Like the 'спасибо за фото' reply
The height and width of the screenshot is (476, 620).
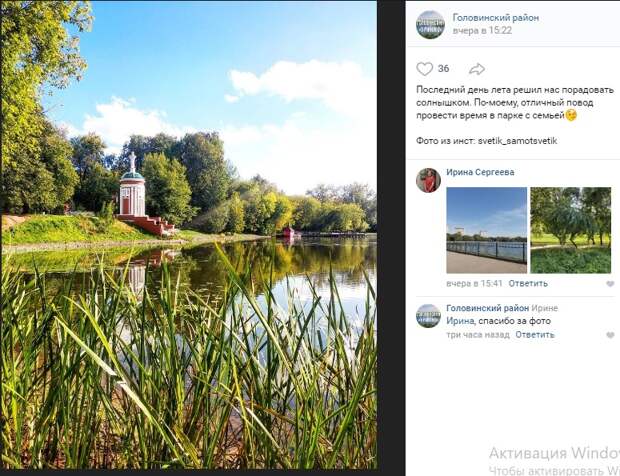coord(610,335)
